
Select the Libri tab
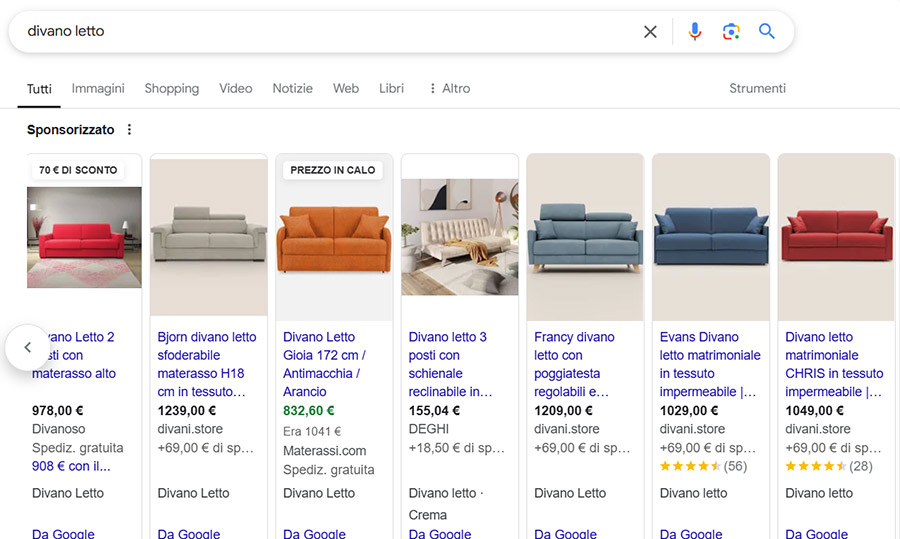[391, 88]
